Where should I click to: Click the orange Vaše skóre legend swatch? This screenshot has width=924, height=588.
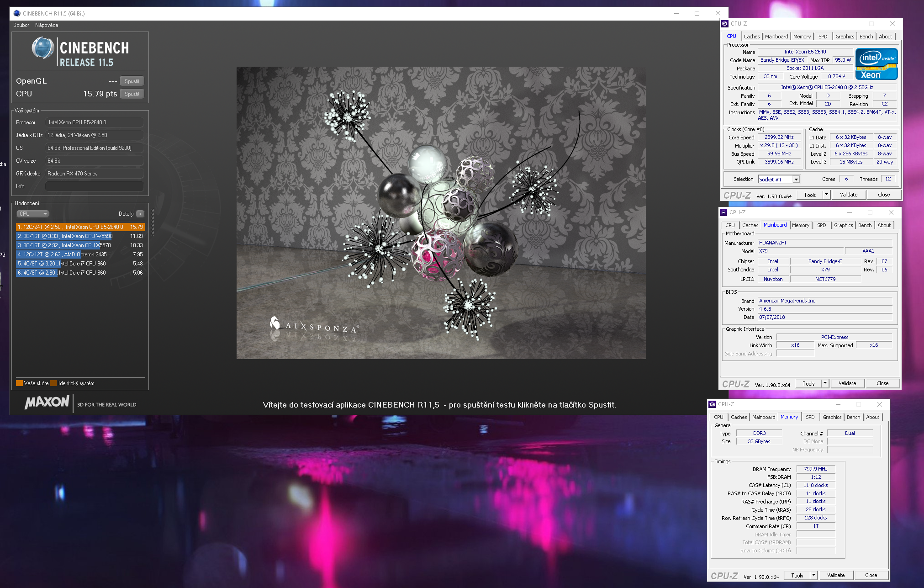point(19,383)
